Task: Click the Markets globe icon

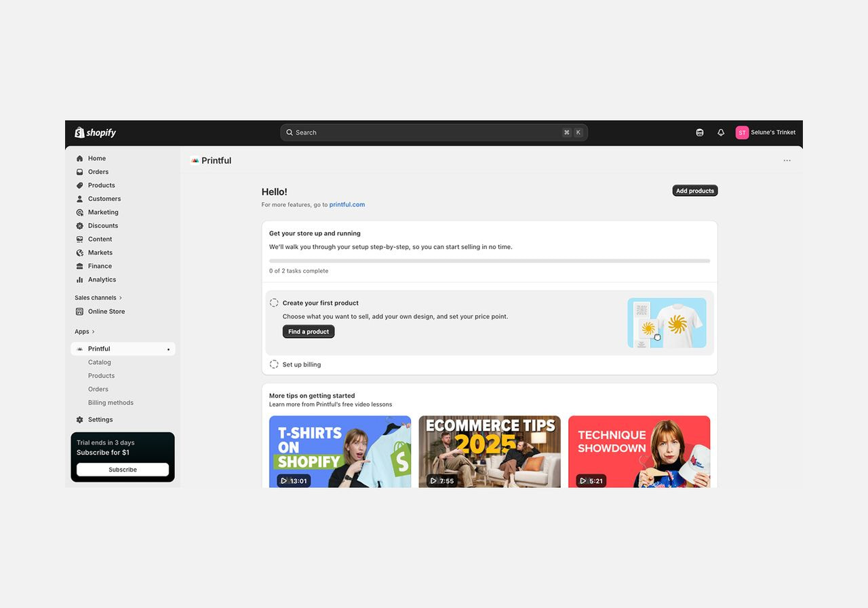Action: (80, 252)
